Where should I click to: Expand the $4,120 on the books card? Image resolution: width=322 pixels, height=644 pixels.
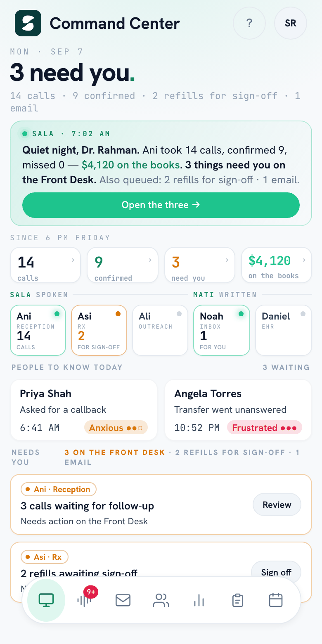[277, 265]
